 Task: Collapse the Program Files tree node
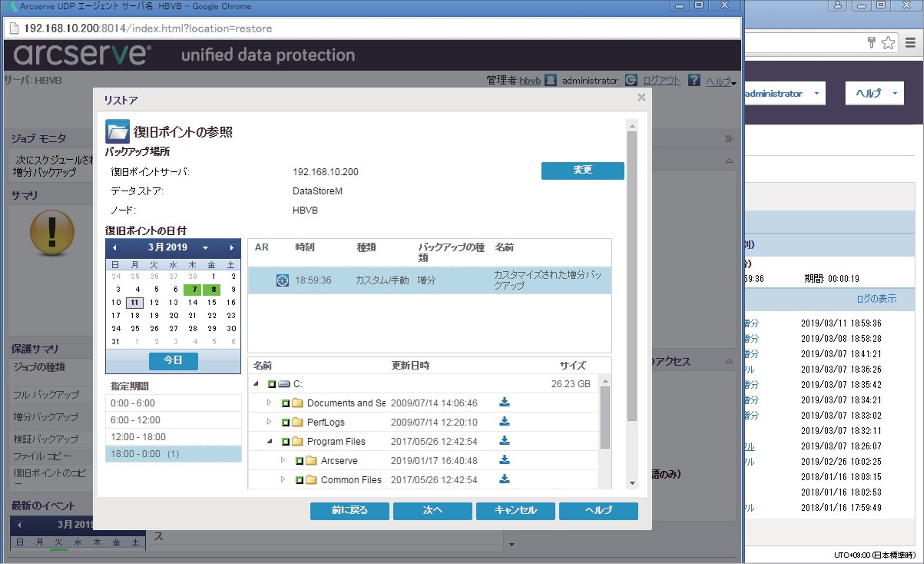[x=270, y=442]
